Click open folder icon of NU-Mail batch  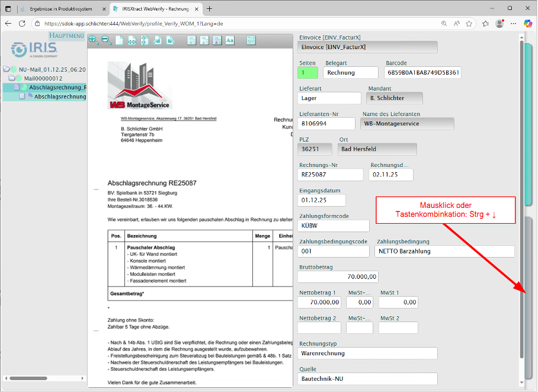pos(7,69)
